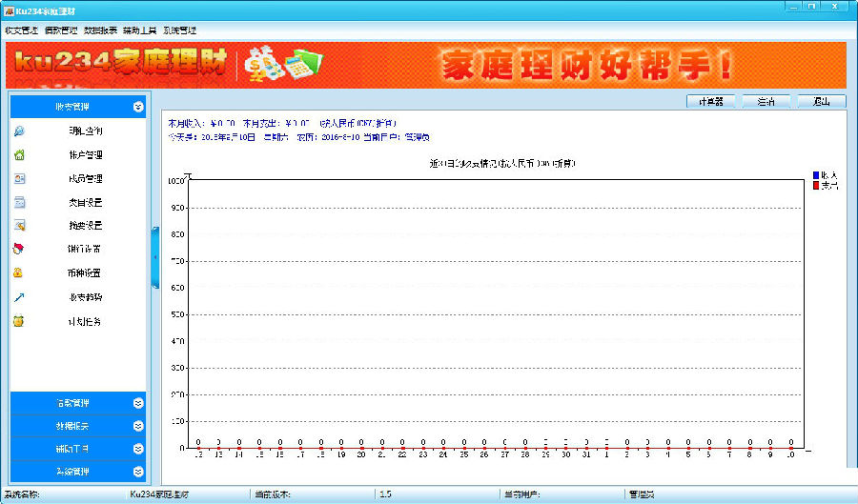This screenshot has height=504, width=858.
Task: Collapse the 收支管理 sidebar section chevron
Action: [x=138, y=107]
